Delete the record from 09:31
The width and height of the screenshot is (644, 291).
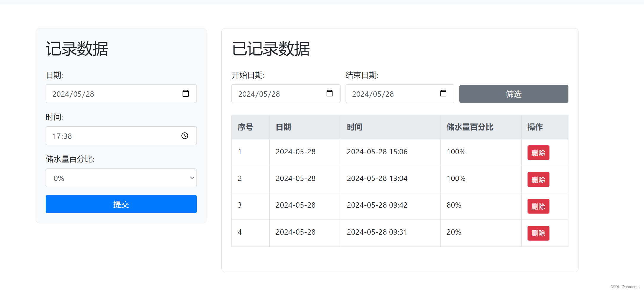point(538,233)
